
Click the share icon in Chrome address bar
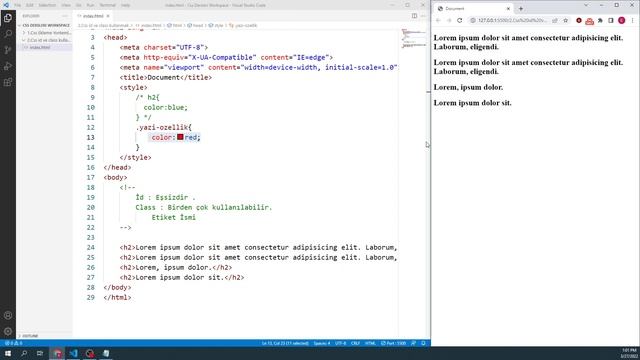click(555, 20)
